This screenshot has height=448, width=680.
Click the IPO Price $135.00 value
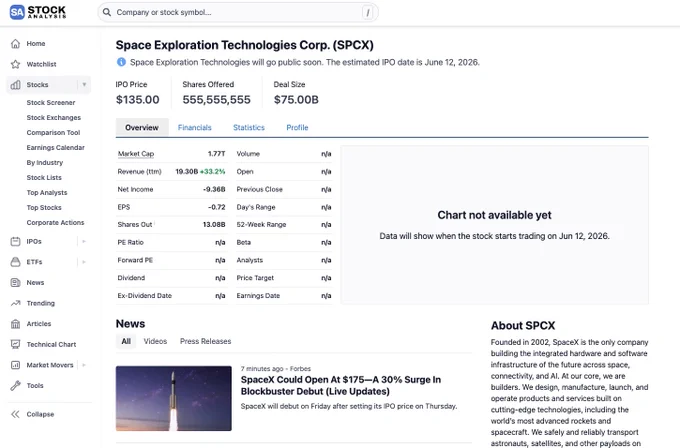coord(137,100)
